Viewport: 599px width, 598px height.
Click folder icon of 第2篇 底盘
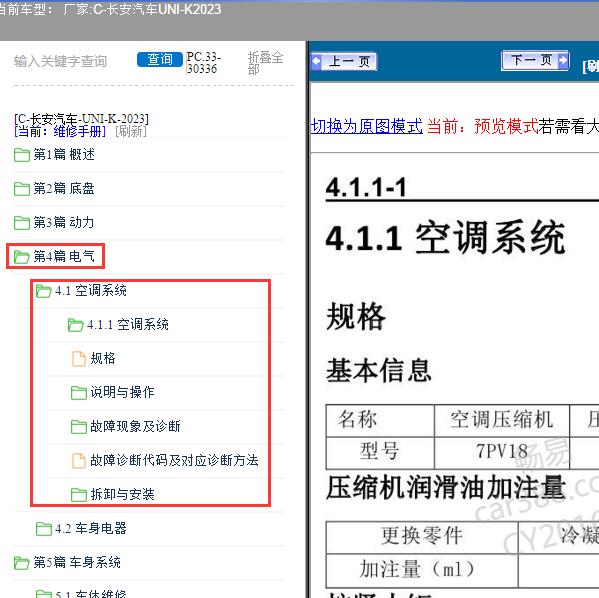(x=22, y=189)
